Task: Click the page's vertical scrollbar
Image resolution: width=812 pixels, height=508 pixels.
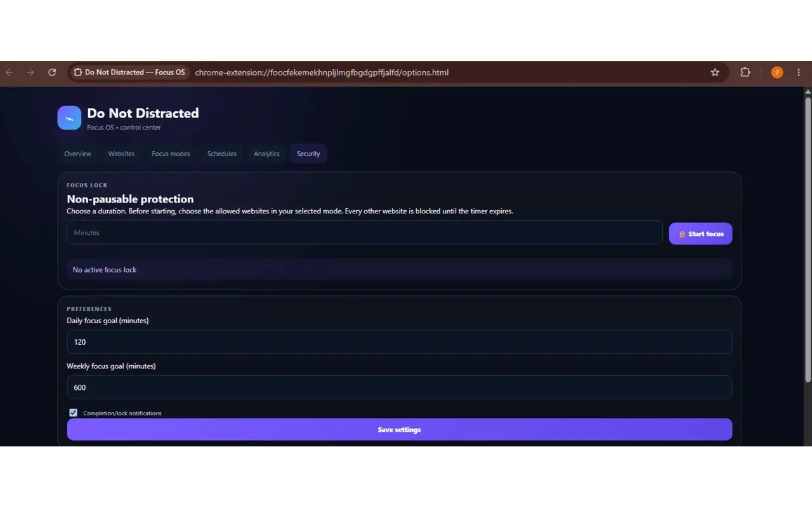Action: pyautogui.click(x=808, y=239)
